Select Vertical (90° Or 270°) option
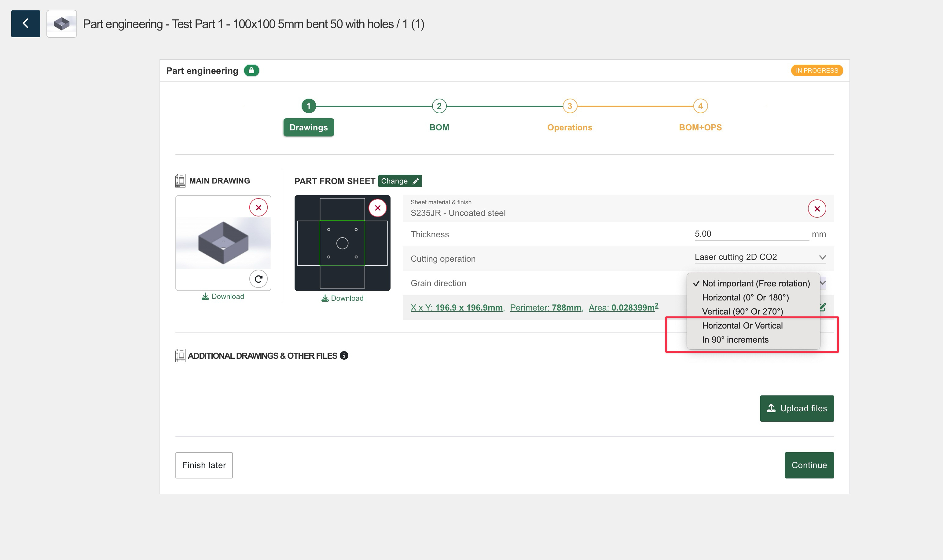Screen dimensions: 943x560 coord(742,311)
